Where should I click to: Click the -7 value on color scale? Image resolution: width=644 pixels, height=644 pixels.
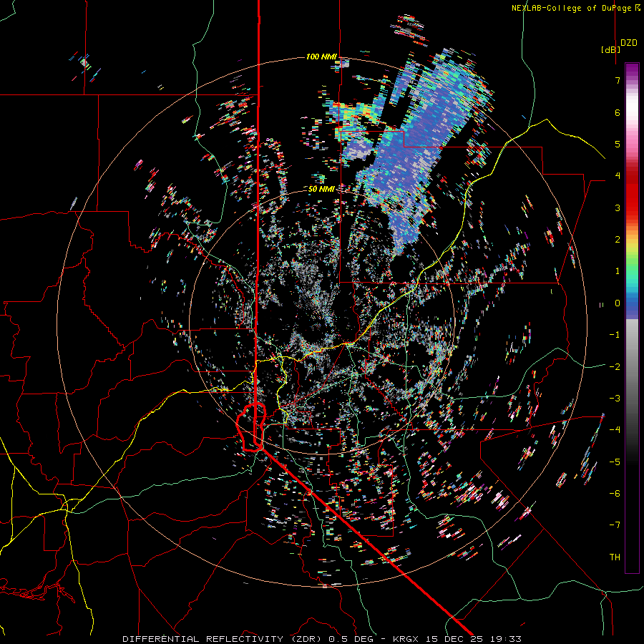tap(615, 525)
